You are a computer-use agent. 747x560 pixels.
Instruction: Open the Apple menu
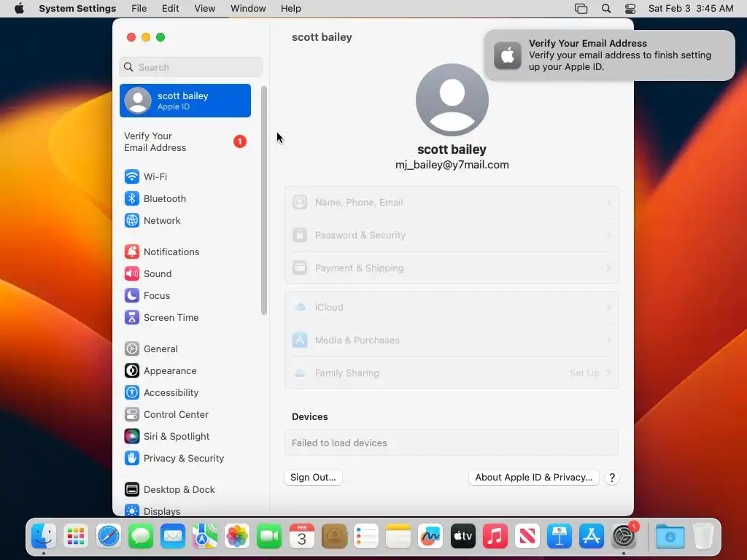(x=19, y=9)
